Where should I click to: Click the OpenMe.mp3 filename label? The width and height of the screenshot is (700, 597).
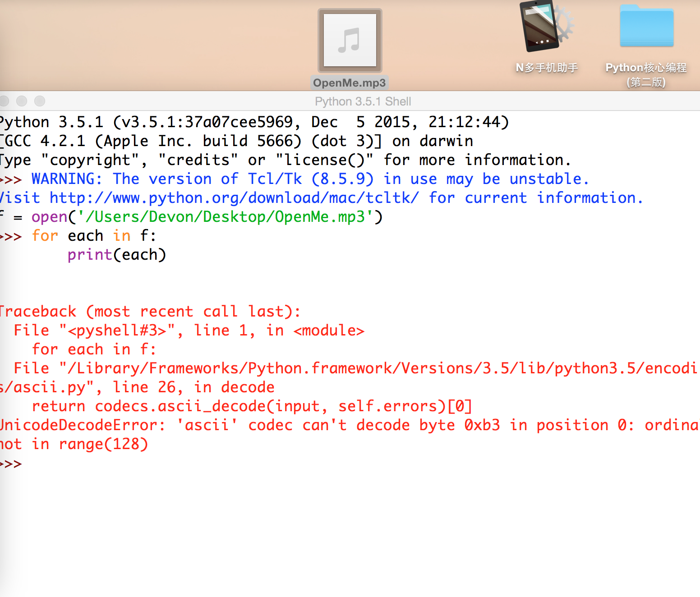[350, 83]
